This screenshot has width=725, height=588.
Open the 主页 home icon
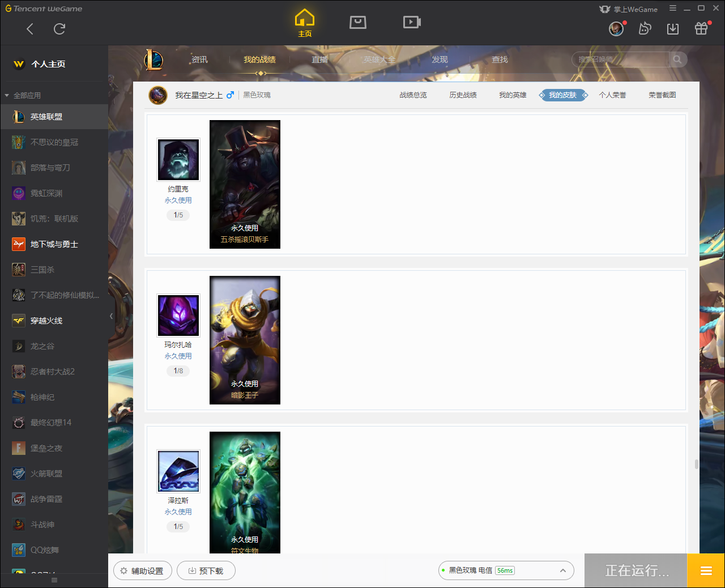coord(305,23)
